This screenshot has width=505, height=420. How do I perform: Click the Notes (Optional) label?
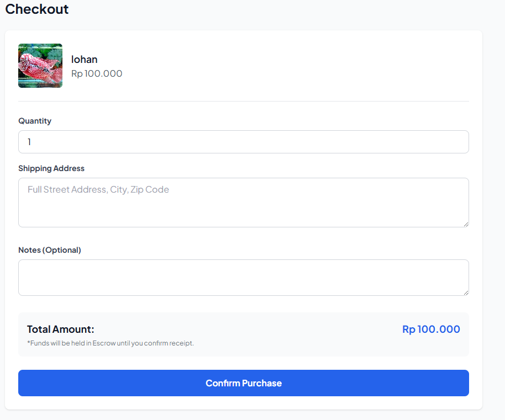[x=50, y=250]
